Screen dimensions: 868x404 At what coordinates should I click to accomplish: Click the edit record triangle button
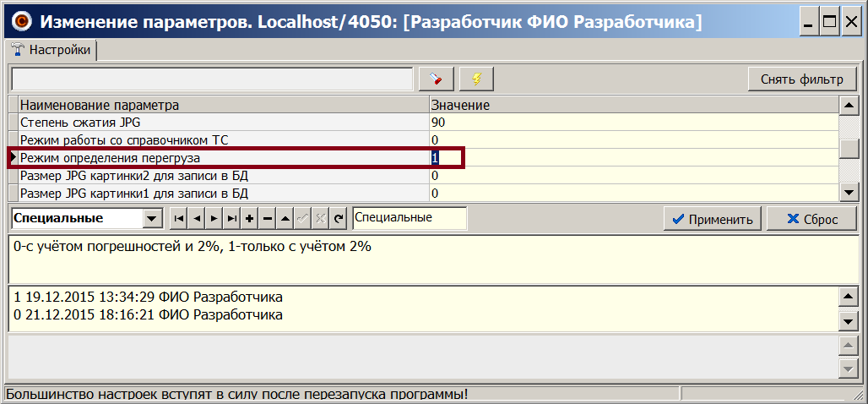(285, 219)
